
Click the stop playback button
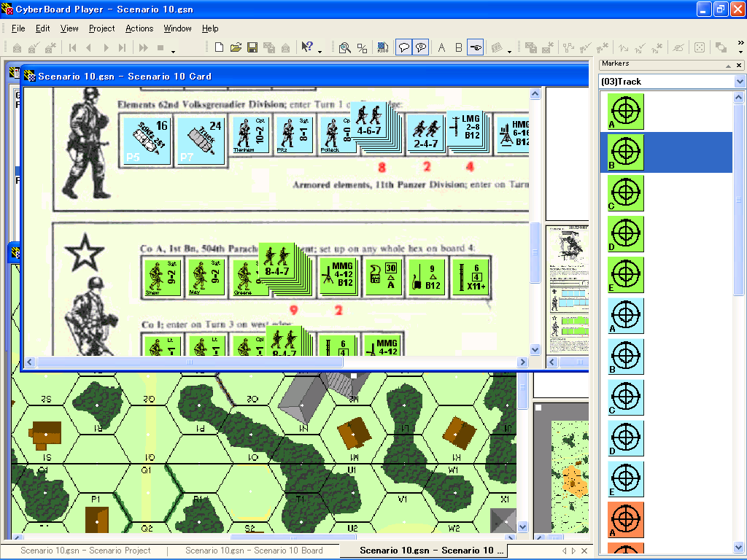coord(160,47)
